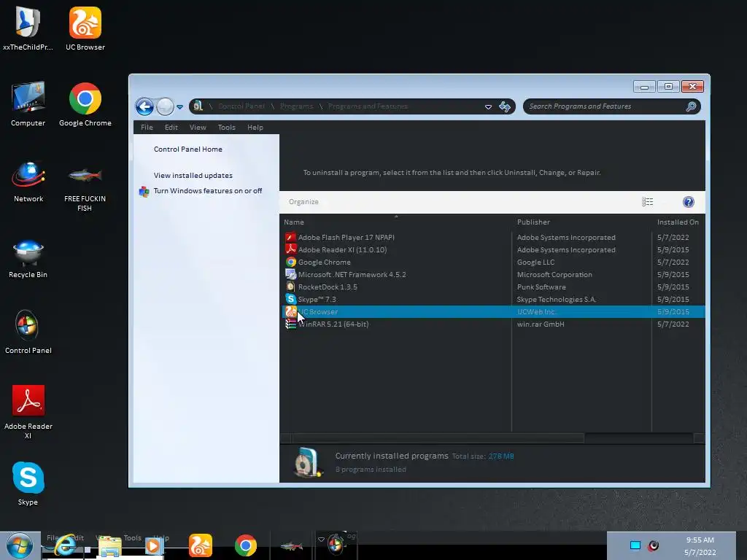Open the File menu

tap(147, 127)
